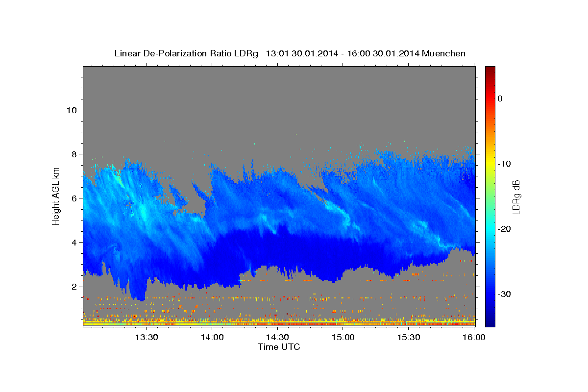Click the height tick label 6
Viewport: 588px width, 392px height.
74,198
